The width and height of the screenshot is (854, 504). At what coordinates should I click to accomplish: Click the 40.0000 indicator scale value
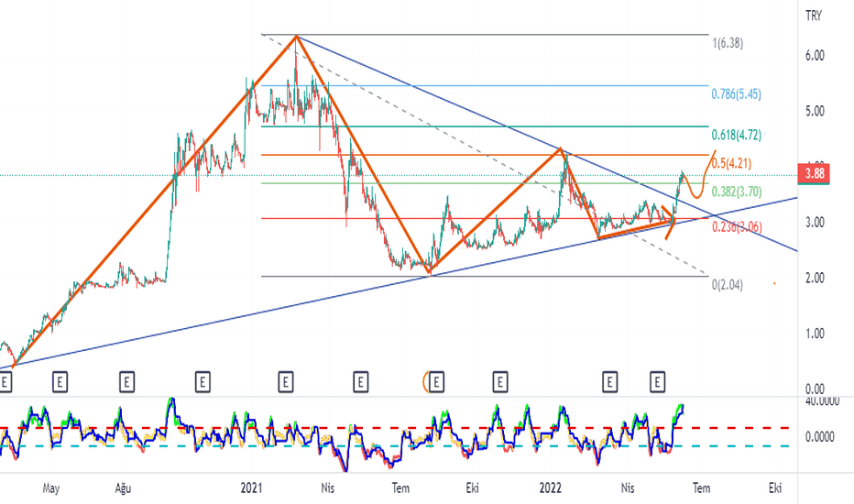pyautogui.click(x=822, y=401)
